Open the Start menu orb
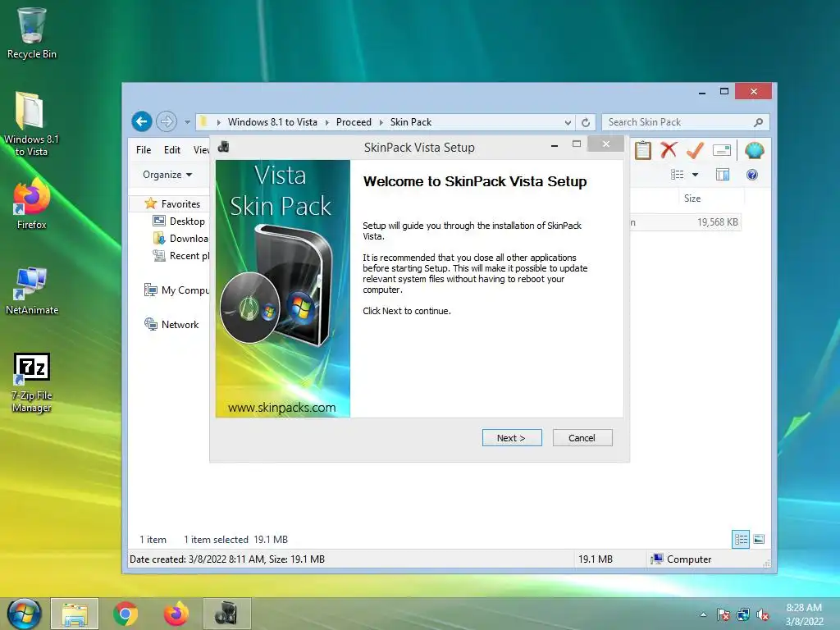 (x=24, y=614)
